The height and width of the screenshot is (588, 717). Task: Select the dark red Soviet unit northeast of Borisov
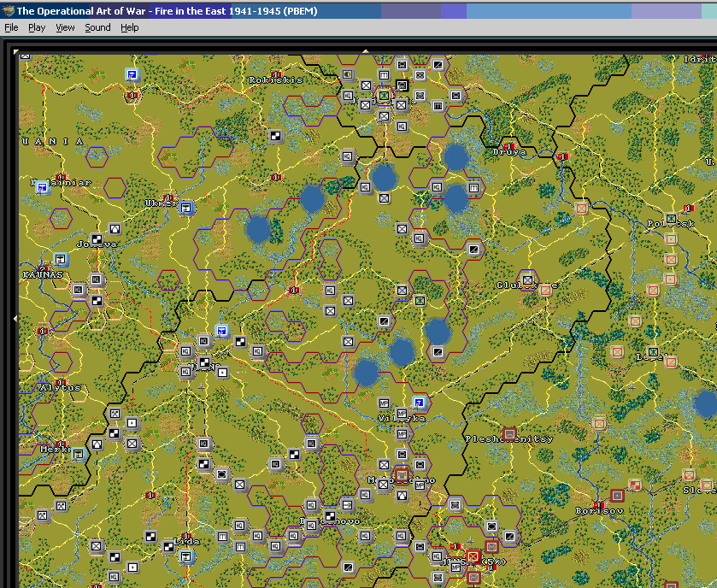coord(617,495)
